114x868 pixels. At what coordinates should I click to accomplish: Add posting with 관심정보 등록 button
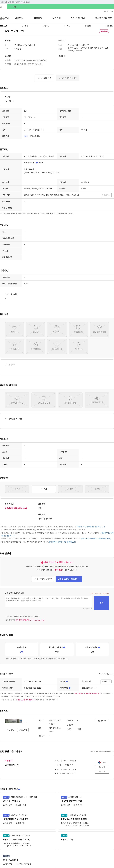pyautogui.click(x=44, y=78)
